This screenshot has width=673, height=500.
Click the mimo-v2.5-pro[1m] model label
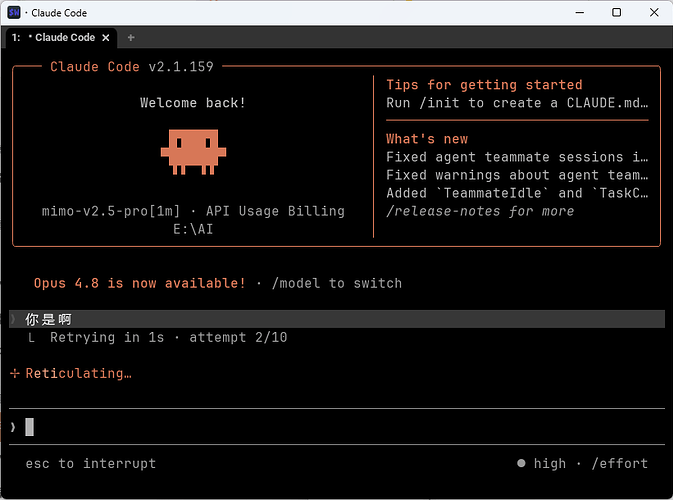coord(111,211)
